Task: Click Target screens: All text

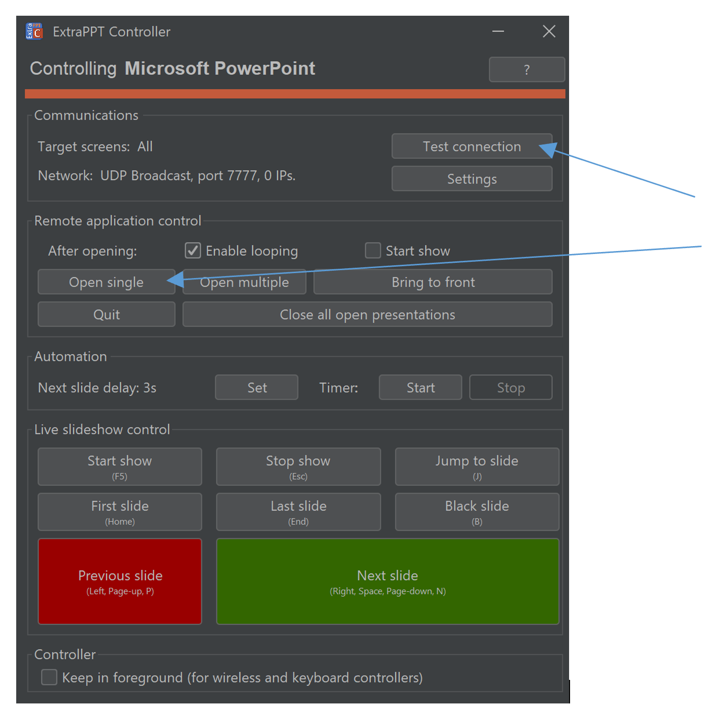Action: pos(95,146)
